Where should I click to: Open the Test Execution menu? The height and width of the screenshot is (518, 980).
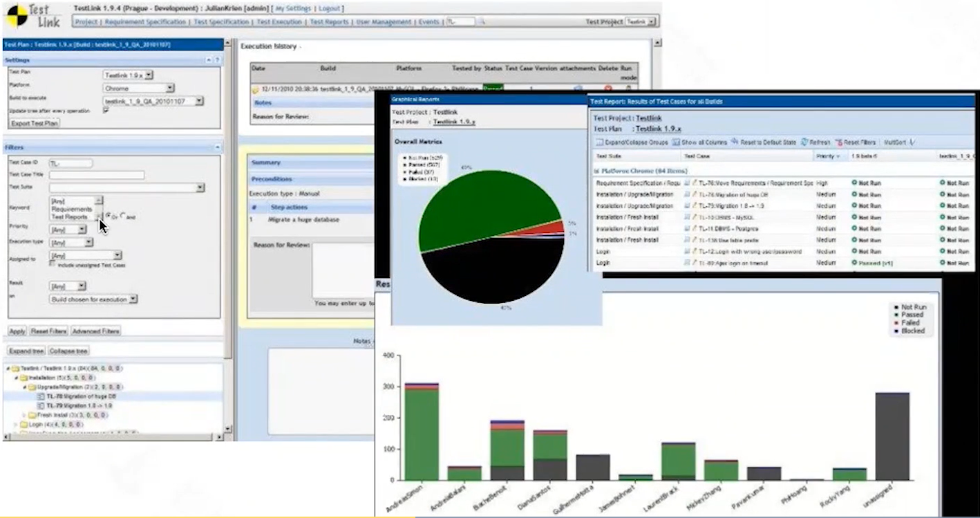(x=279, y=22)
